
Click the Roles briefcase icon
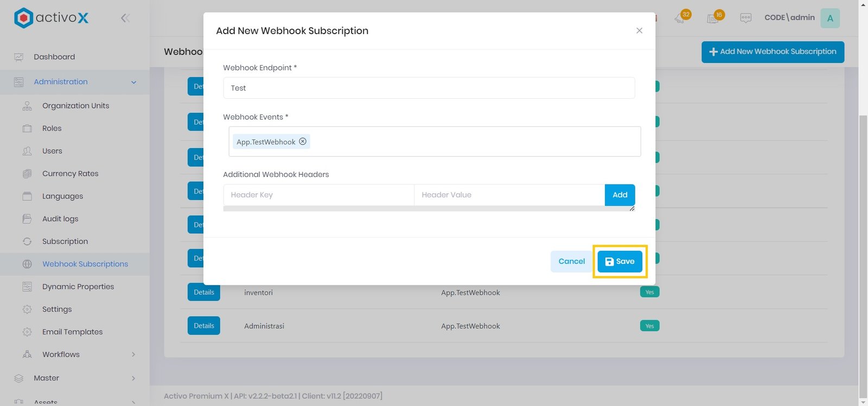click(x=27, y=129)
